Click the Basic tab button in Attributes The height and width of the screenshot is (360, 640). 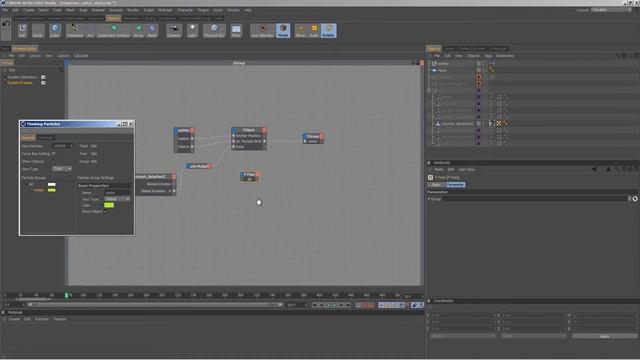coord(436,185)
